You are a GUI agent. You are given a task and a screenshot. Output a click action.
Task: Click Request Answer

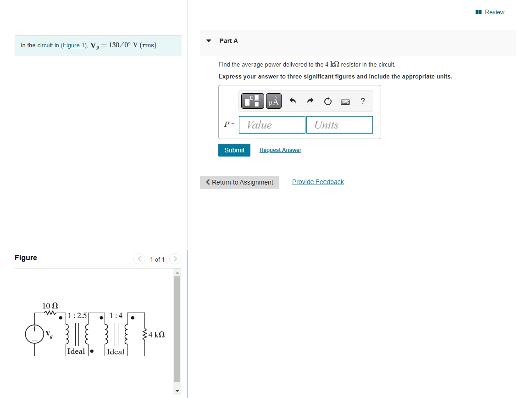pyautogui.click(x=280, y=150)
